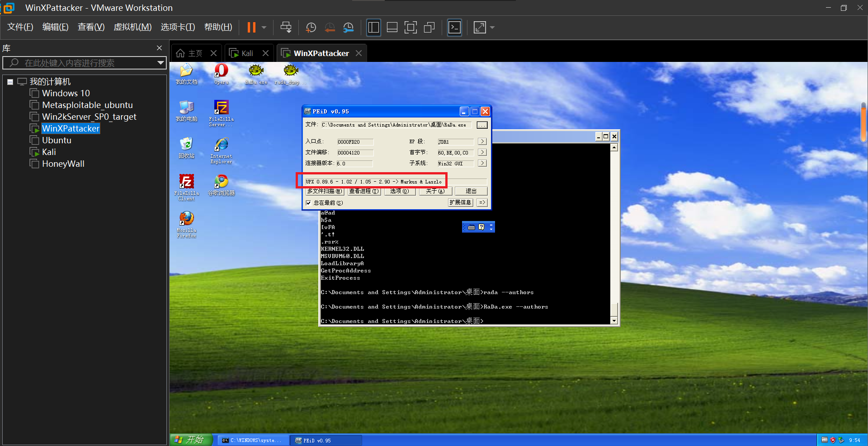
Task: Close the Kali tab
Action: (x=266, y=53)
